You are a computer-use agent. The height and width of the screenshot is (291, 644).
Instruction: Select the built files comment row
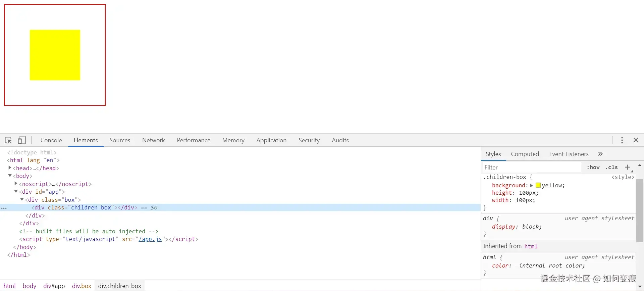(x=240, y=231)
